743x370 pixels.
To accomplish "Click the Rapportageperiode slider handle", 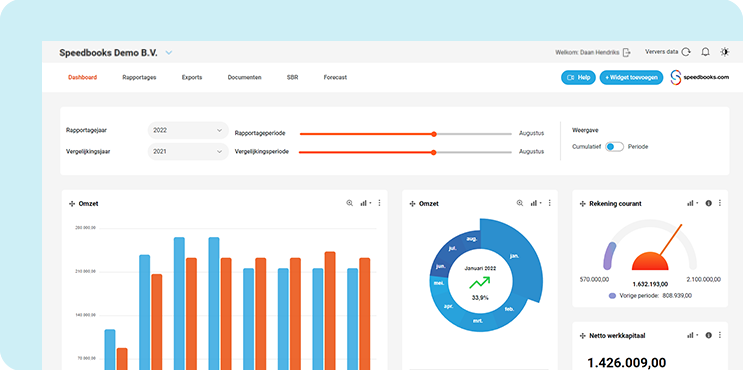I will [434, 134].
